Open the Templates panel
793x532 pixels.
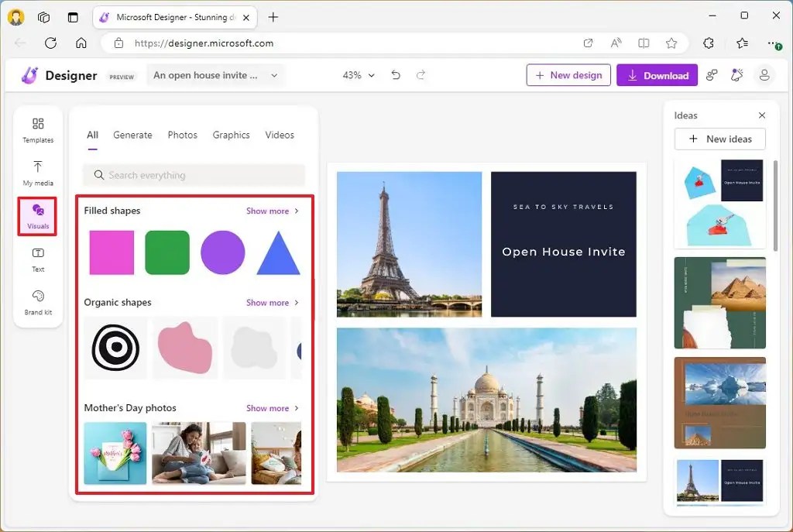[37, 130]
